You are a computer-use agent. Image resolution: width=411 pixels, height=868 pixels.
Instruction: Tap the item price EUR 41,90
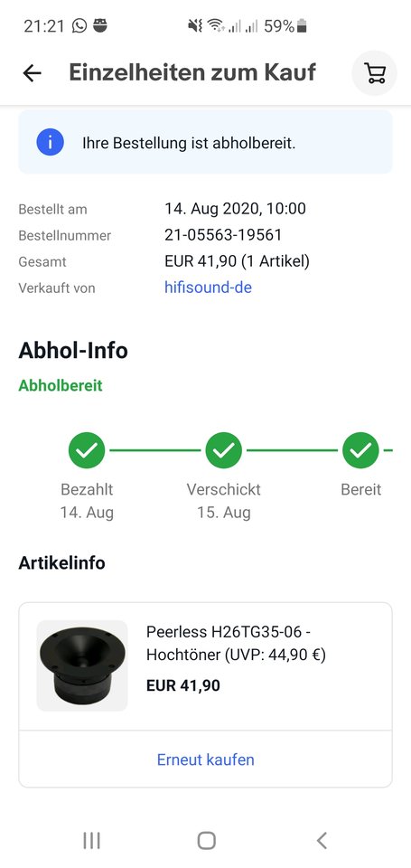pyautogui.click(x=183, y=685)
